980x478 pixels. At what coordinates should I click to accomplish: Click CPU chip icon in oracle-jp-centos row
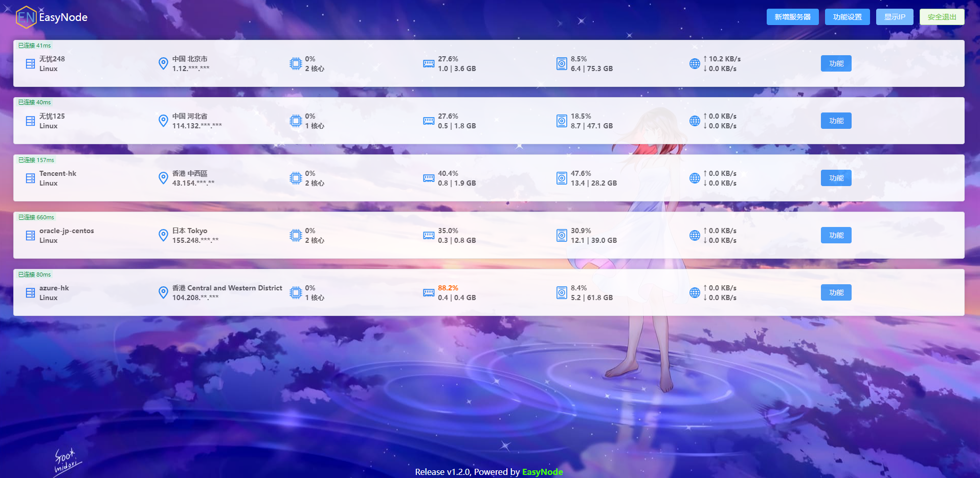click(x=296, y=236)
